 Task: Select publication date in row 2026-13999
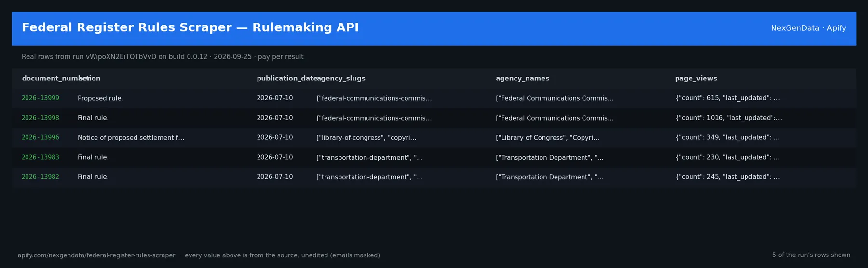pyautogui.click(x=274, y=98)
